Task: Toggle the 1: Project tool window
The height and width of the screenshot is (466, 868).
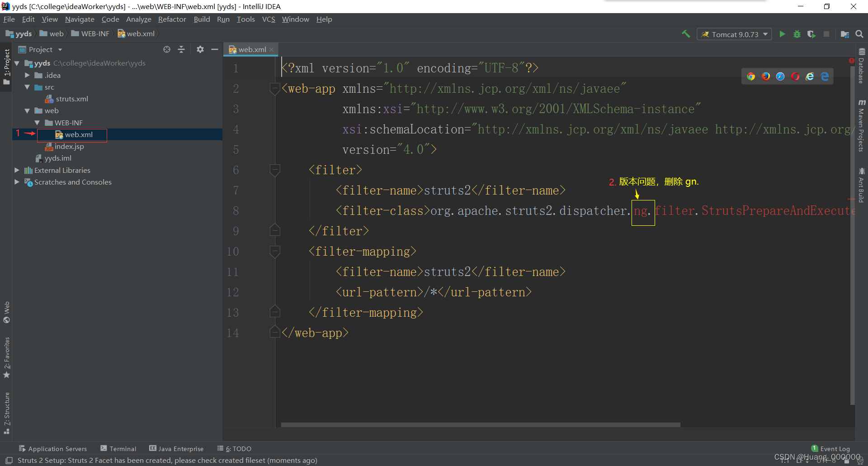Action: pyautogui.click(x=6, y=67)
